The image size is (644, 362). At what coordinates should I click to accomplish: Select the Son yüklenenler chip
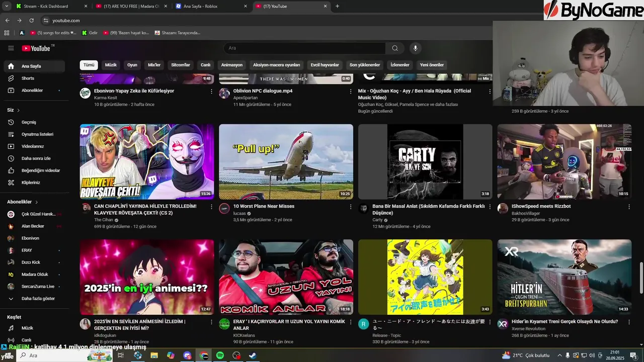pos(365,65)
